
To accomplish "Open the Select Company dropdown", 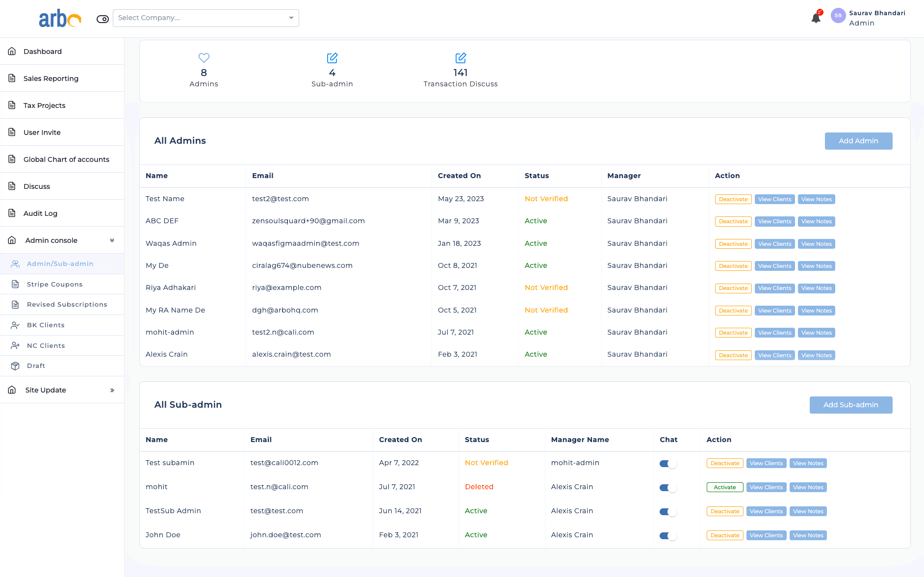I will tap(206, 18).
